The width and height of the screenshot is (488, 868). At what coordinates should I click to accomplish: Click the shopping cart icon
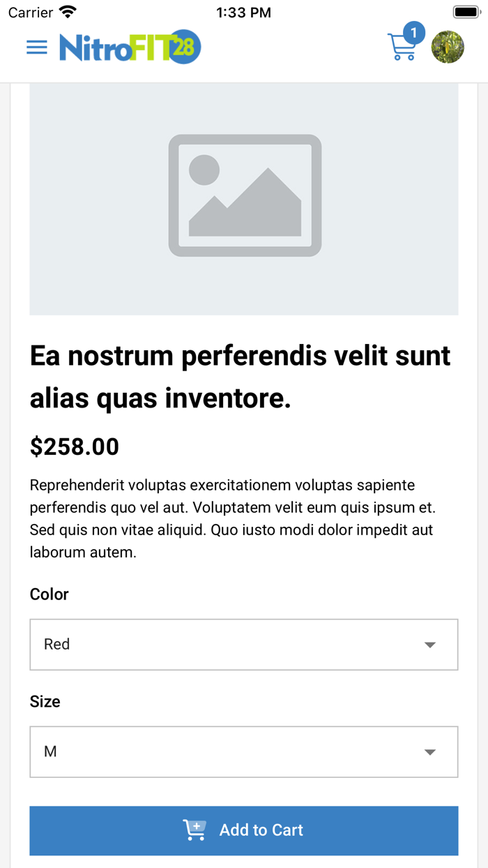click(403, 49)
